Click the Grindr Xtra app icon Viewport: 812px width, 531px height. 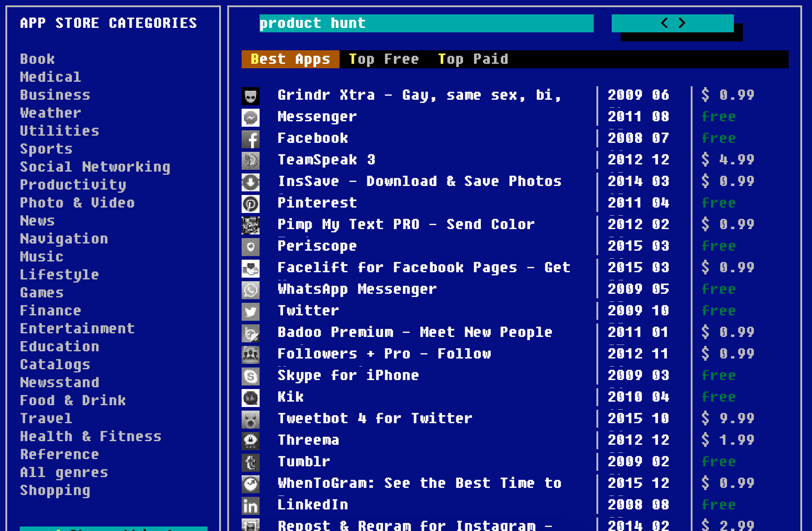(x=251, y=96)
